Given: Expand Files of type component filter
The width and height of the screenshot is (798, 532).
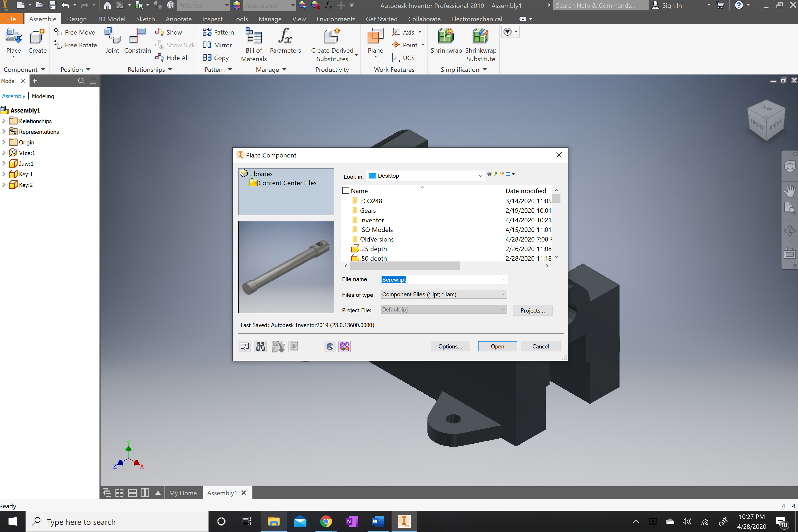Looking at the screenshot, I should (503, 294).
